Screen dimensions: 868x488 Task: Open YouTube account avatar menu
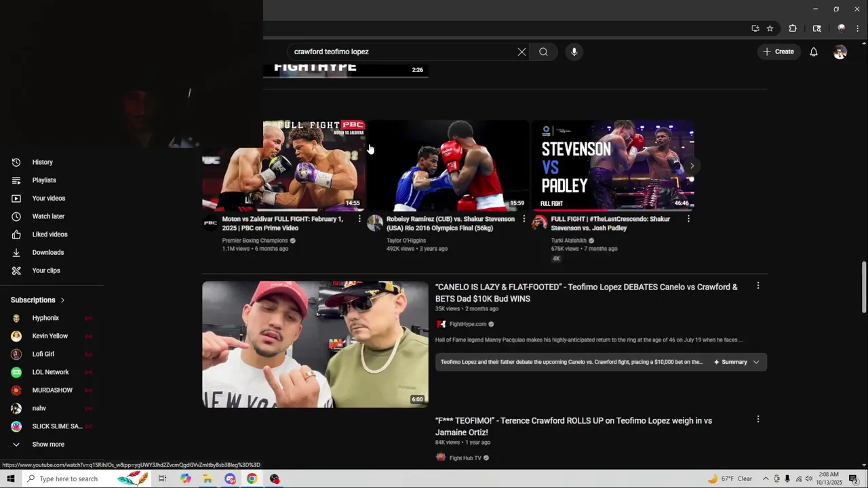[840, 52]
